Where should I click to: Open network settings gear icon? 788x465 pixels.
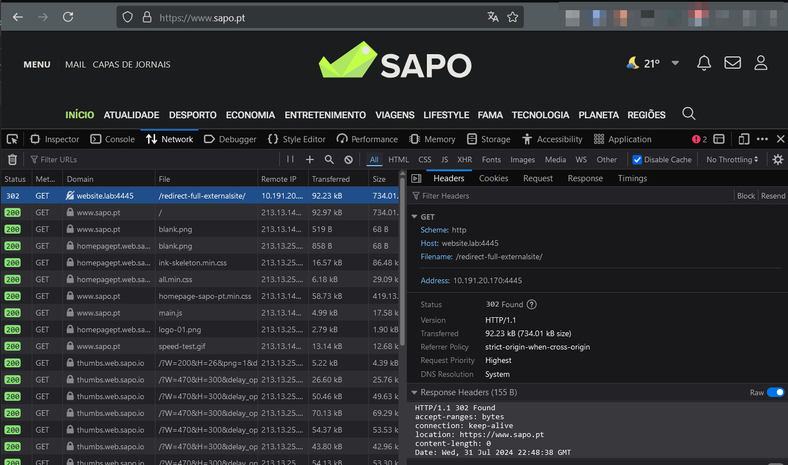[777, 159]
